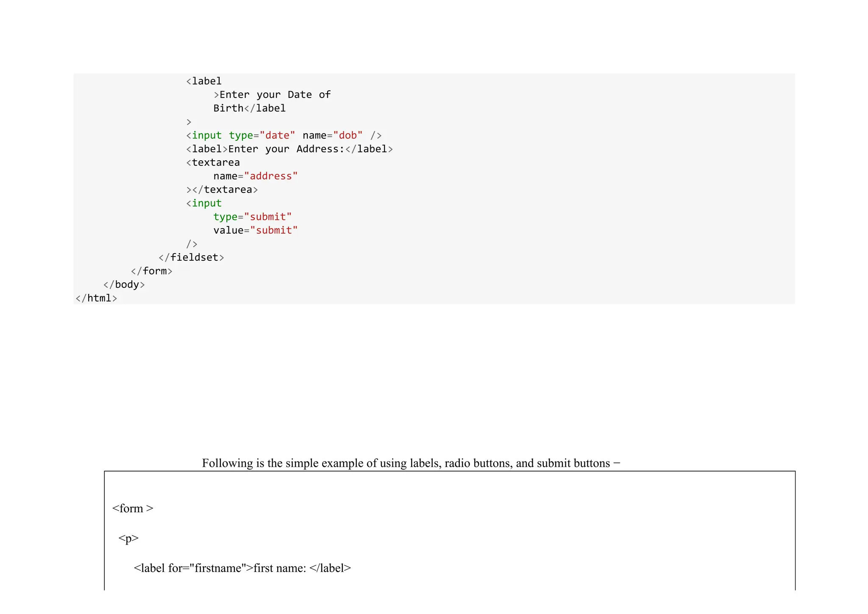Click the 'Enter your Date of' text
Image resolution: width=868 pixels, height=614 pixels.
pos(272,95)
